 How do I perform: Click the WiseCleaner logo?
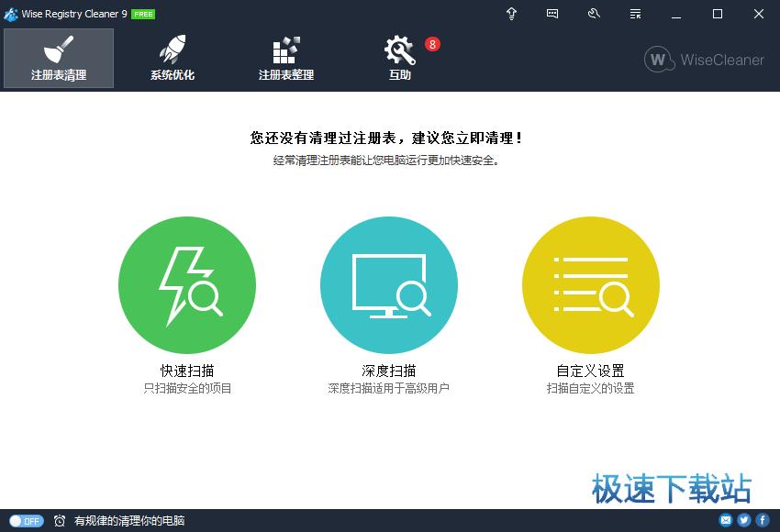tap(704, 60)
